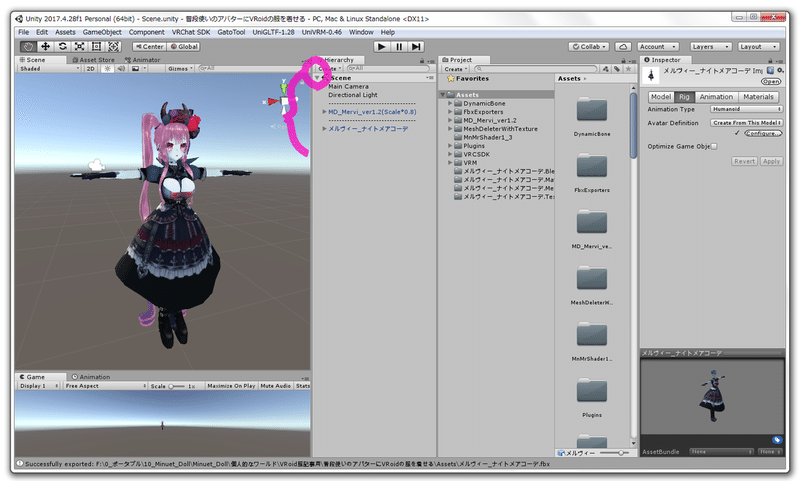Open Avatar Definition dropdown
800x481 pixels.
(x=746, y=123)
